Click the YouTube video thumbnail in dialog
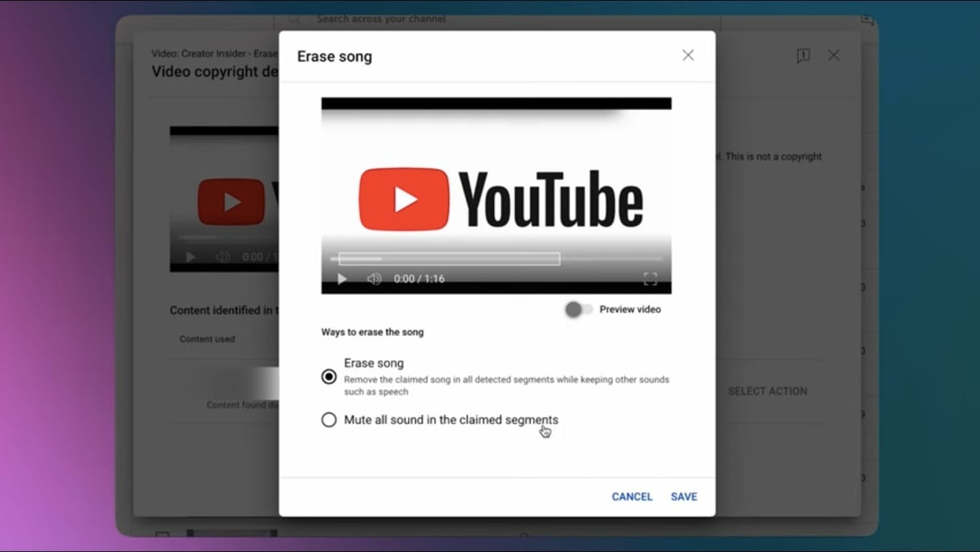The width and height of the screenshot is (980, 552). click(496, 195)
